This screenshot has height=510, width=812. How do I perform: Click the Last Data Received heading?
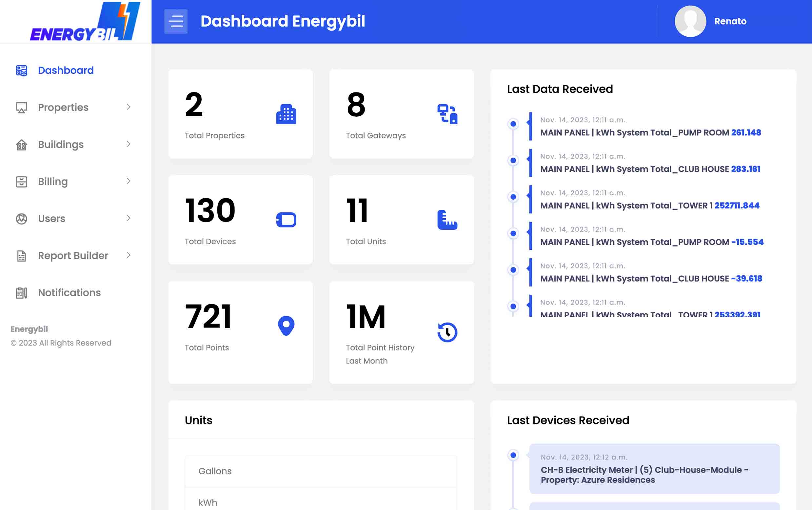[560, 89]
